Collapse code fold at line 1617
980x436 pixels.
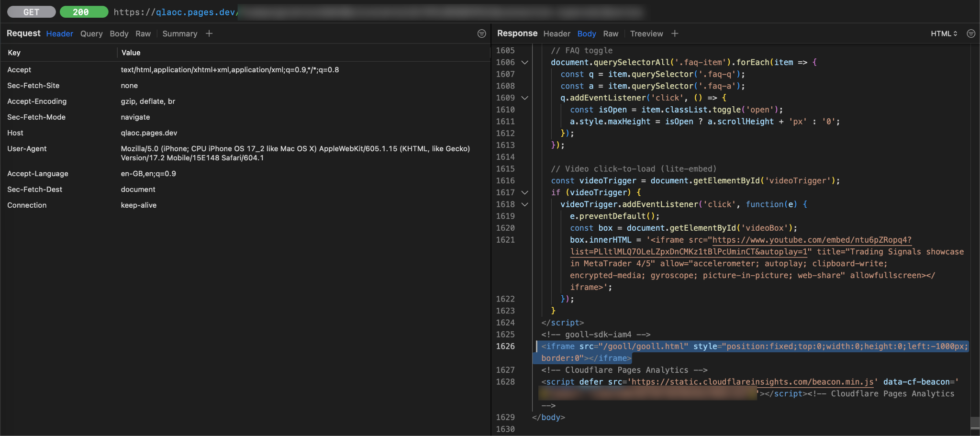[x=525, y=192]
